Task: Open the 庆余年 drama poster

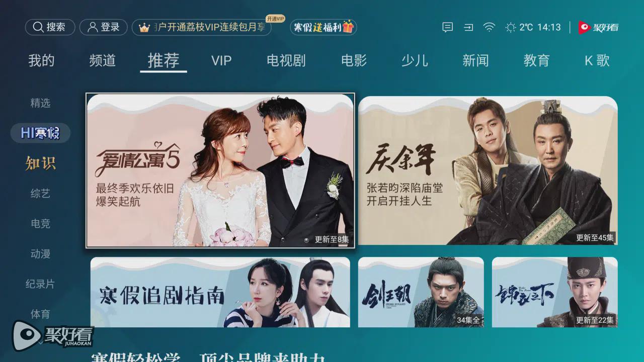Action: pyautogui.click(x=488, y=170)
